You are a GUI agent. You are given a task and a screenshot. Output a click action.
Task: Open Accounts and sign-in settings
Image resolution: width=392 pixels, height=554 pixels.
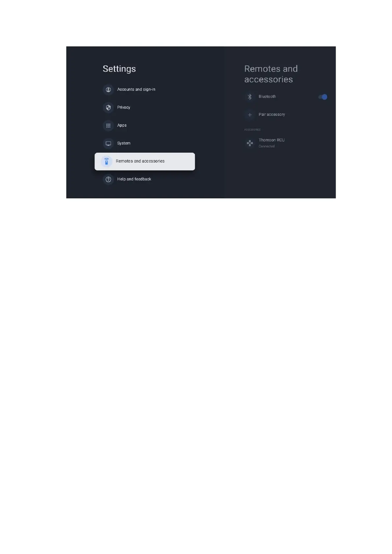(136, 89)
